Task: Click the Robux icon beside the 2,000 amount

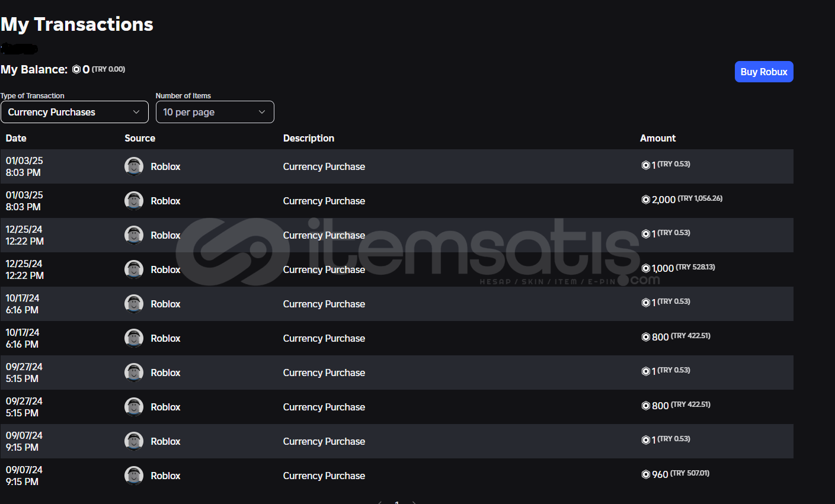Action: (646, 200)
